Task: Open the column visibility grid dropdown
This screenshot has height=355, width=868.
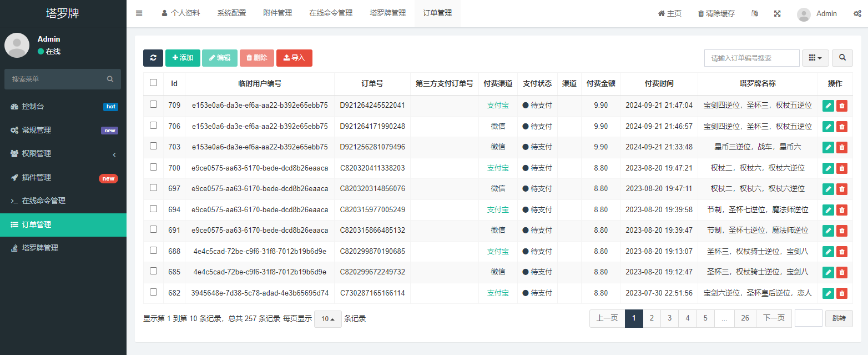Action: tap(815, 58)
